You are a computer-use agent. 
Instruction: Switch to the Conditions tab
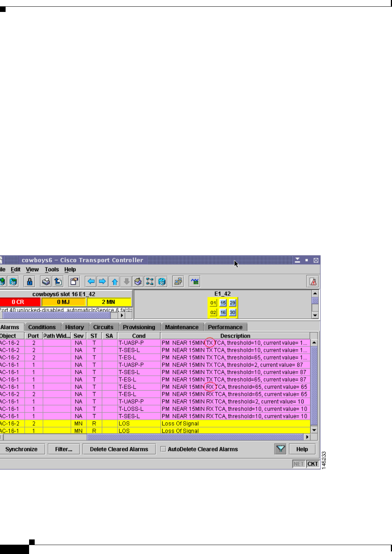coord(42,327)
